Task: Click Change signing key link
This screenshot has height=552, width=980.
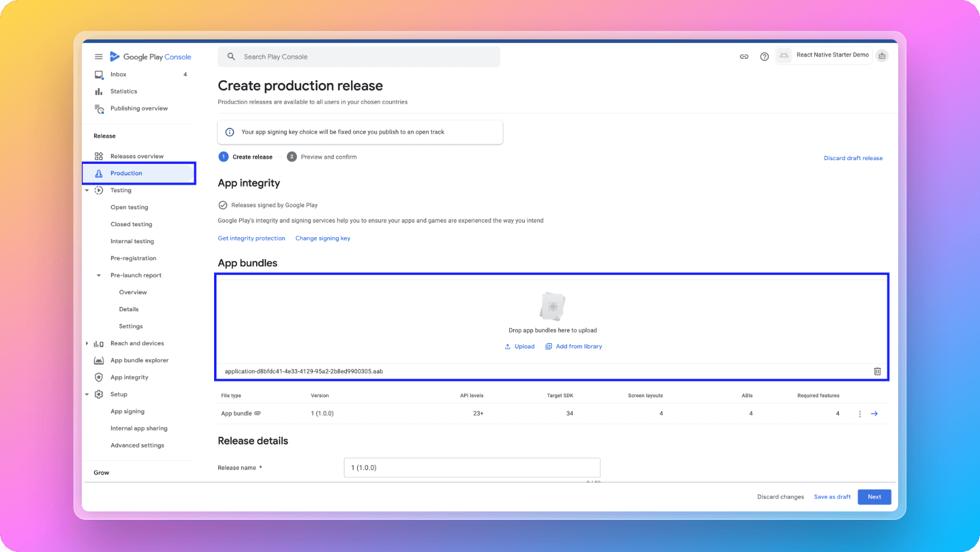Action: click(x=323, y=238)
